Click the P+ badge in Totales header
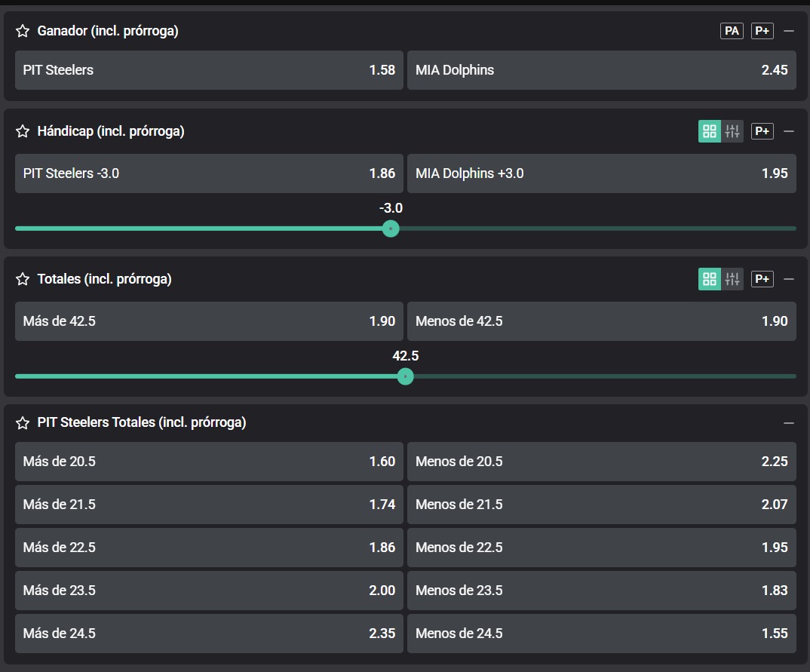The image size is (810, 672). pyautogui.click(x=762, y=279)
